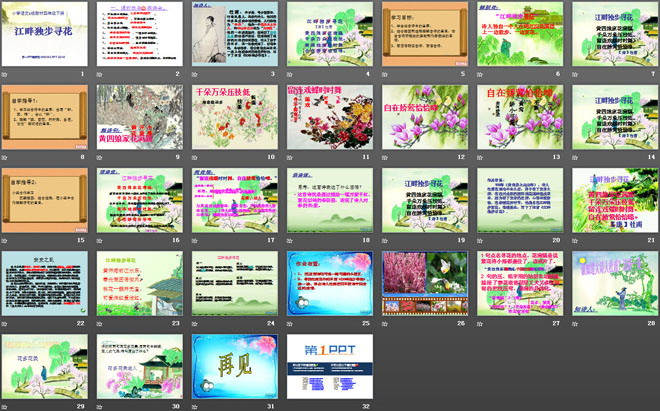The image size is (660, 411).
Task: Click animation star icon under slide 4
Action: [290, 74]
